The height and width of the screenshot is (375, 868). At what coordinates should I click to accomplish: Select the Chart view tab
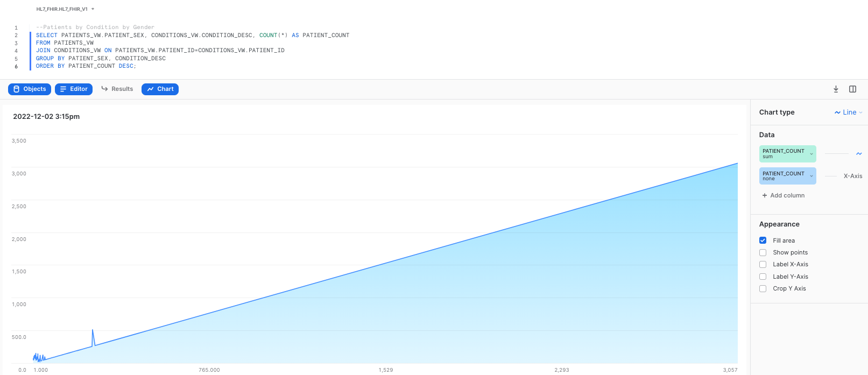(160, 89)
